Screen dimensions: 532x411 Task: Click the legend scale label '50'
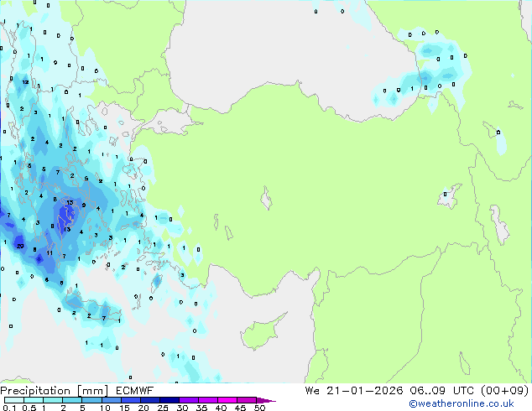(259, 408)
